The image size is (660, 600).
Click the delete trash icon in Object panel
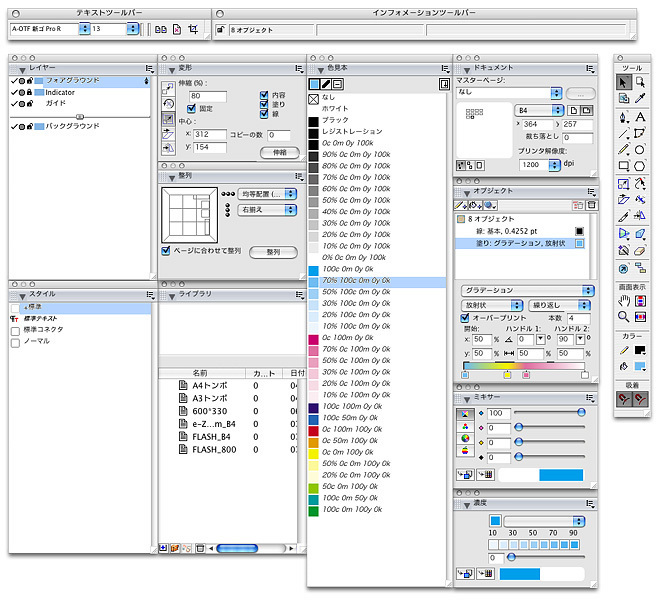point(591,205)
